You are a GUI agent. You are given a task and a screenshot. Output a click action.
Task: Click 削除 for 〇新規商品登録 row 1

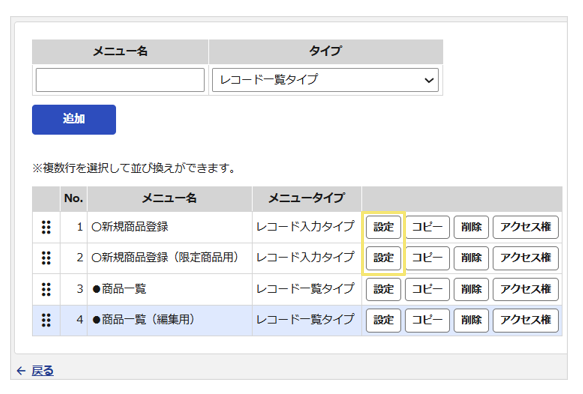point(471,227)
